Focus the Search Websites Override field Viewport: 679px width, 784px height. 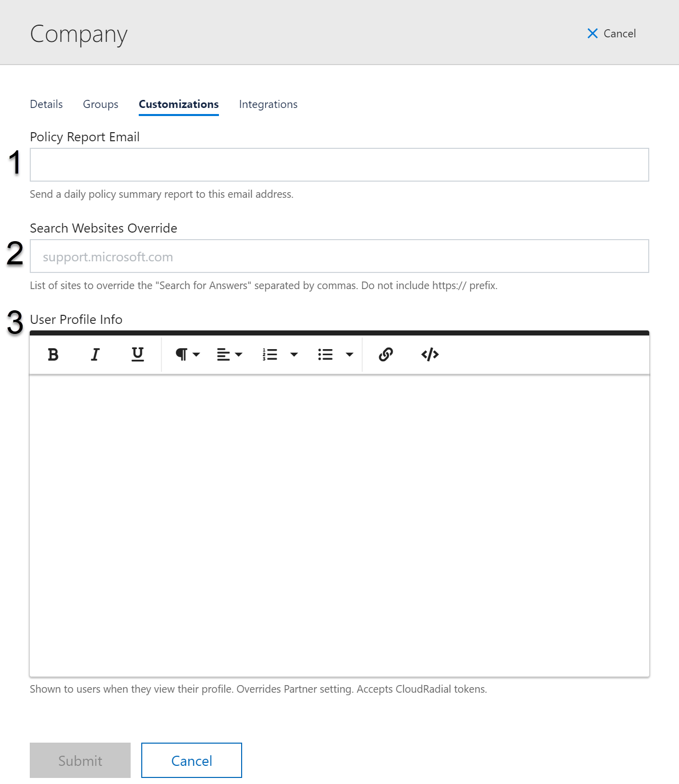[x=339, y=256]
